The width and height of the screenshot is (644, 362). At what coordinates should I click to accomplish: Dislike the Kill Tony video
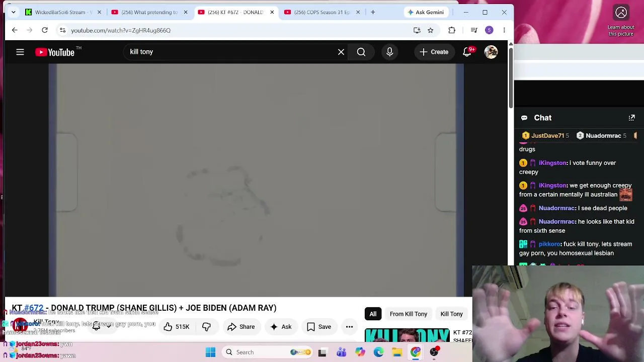206,327
